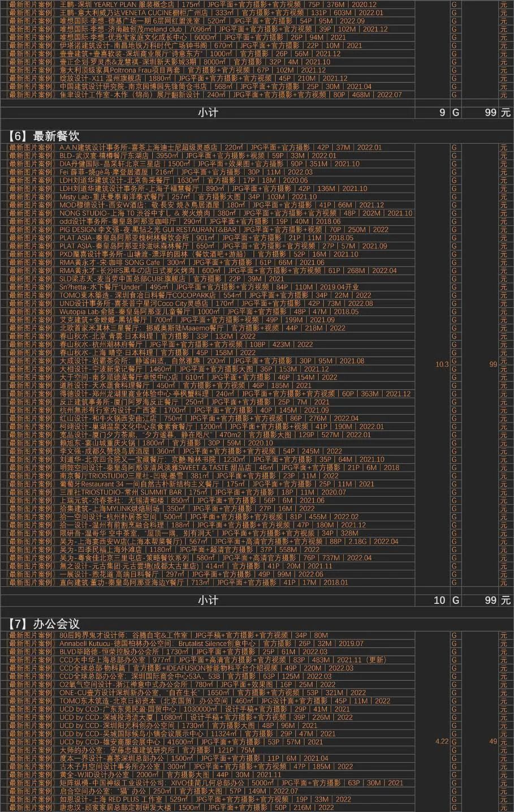Click the subtotal size cell showing 9

pyautogui.click(x=442, y=113)
